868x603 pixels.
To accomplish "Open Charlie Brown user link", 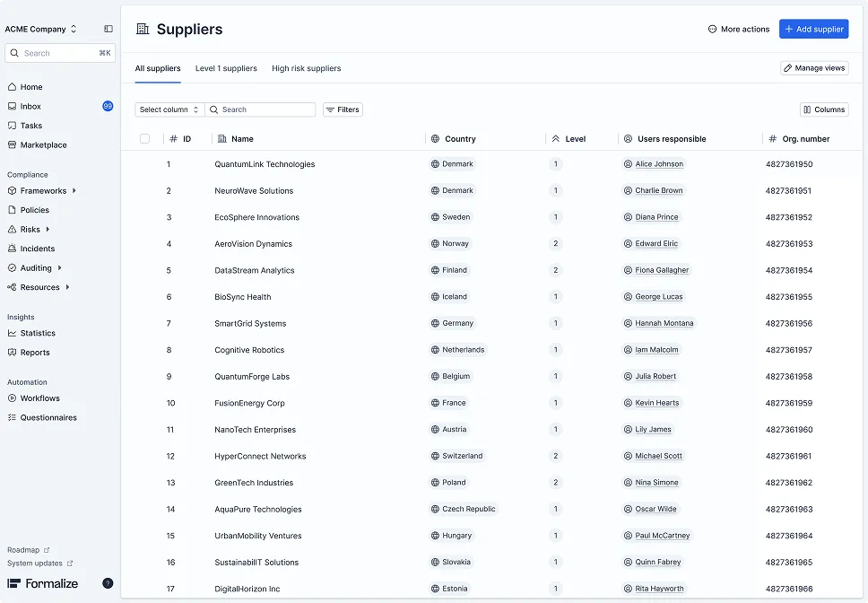I will coord(659,190).
